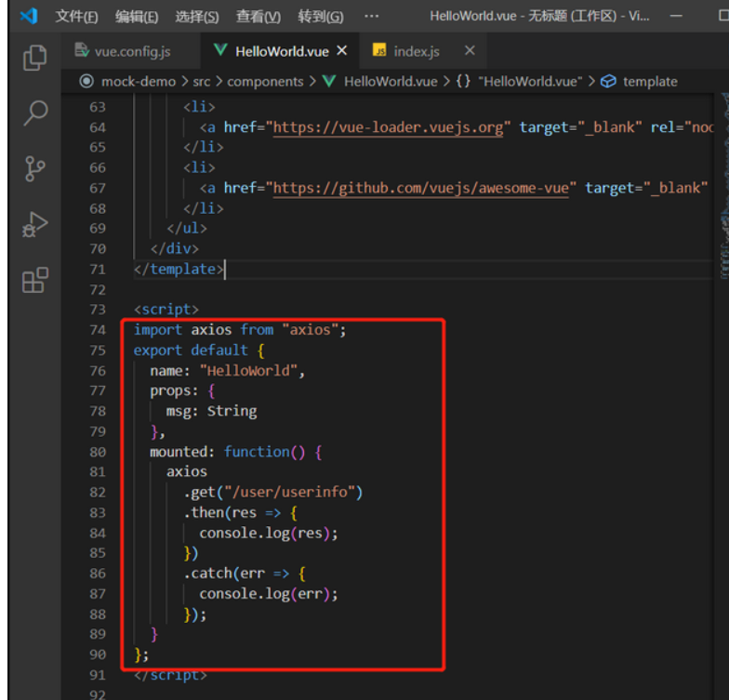Open the 转到(G) menu
The width and height of the screenshot is (729, 700).
pos(321,17)
